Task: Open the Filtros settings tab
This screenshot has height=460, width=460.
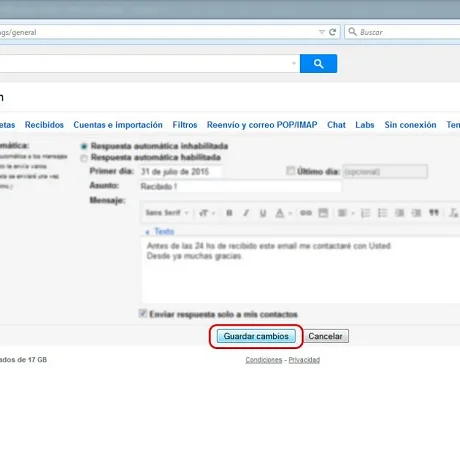Action: click(185, 125)
